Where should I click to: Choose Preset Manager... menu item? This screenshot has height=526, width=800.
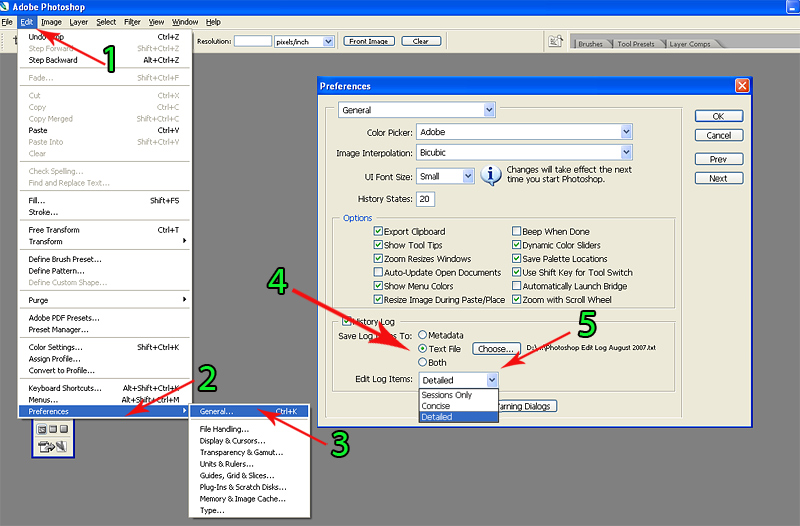105,330
